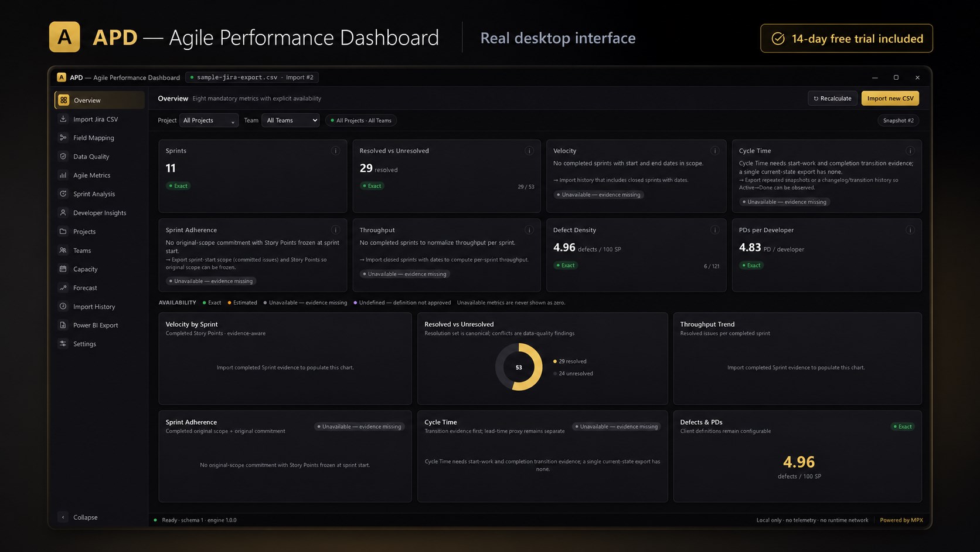This screenshot has height=552, width=980.
Task: Click the Data Quality shield icon
Action: [63, 157]
